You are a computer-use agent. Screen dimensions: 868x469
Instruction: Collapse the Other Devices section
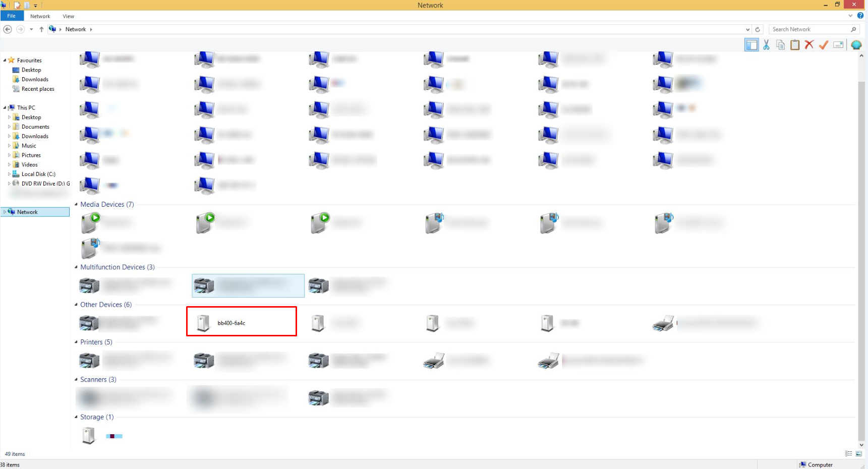[76, 305]
